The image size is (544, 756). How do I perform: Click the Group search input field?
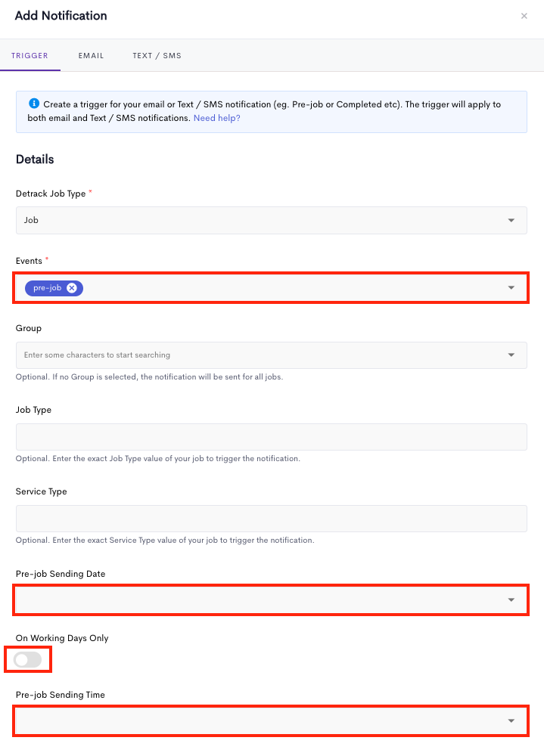(x=261, y=355)
